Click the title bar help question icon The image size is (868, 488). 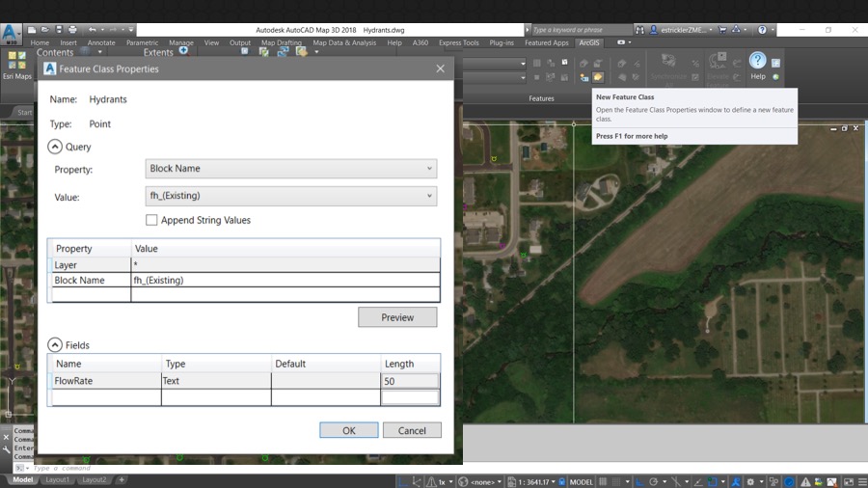tap(762, 30)
